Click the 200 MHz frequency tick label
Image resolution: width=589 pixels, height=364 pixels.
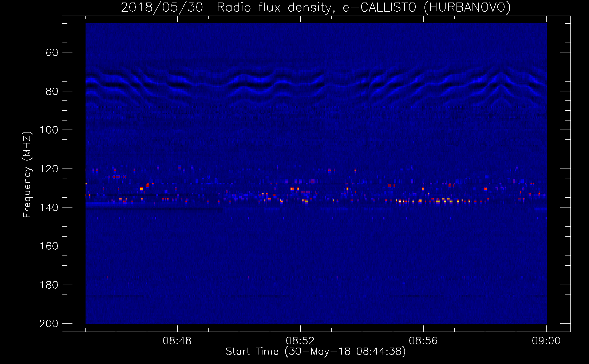[x=49, y=324]
